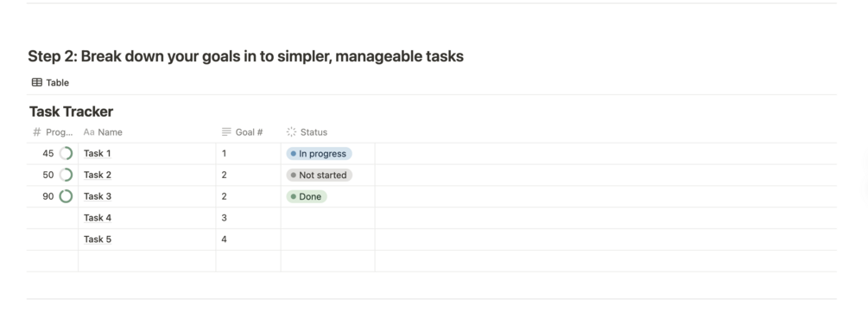Click the text lines icon beside Goal #
The image size is (868, 313).
click(x=226, y=131)
